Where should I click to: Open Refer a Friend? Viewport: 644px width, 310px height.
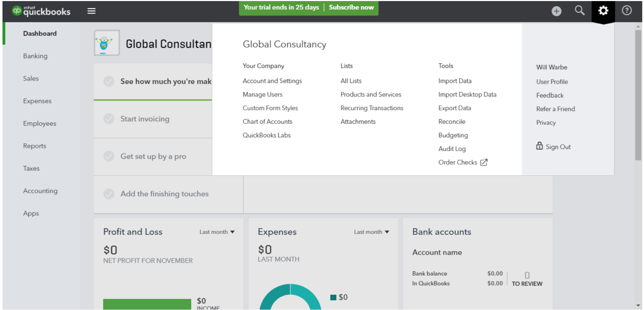coord(556,109)
